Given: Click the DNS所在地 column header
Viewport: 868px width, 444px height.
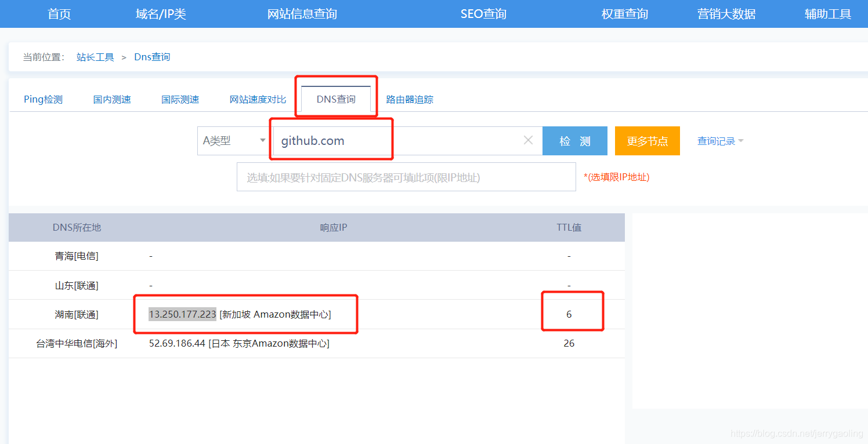Looking at the screenshot, I should pos(77,227).
